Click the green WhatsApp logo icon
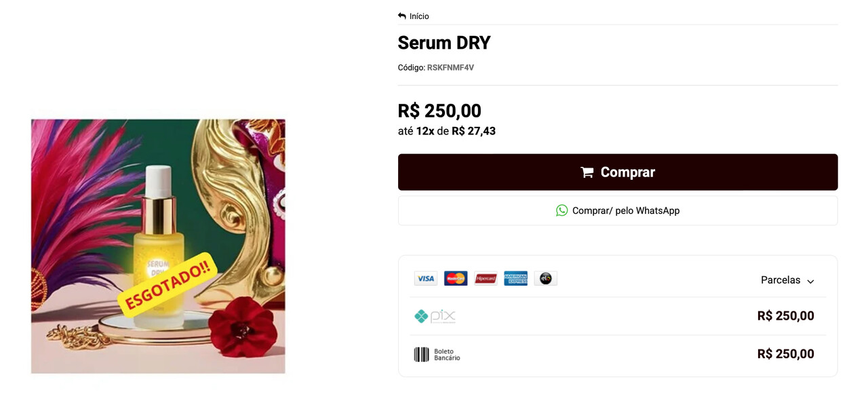This screenshot has height=397, width=868. pyautogui.click(x=561, y=210)
